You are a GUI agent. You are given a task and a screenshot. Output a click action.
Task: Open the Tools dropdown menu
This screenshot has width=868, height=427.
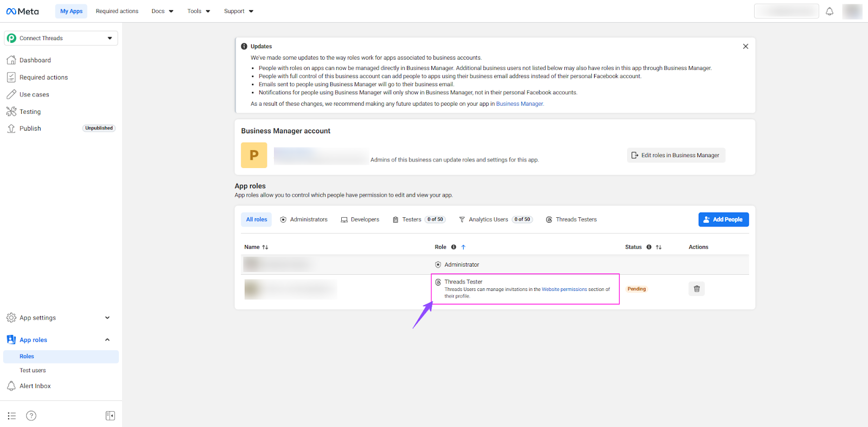199,11
